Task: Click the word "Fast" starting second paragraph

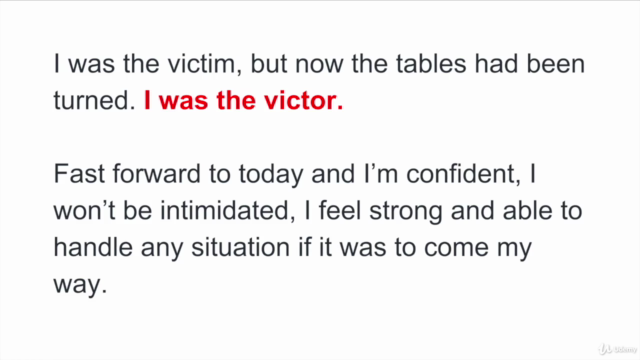Action: pyautogui.click(x=79, y=173)
